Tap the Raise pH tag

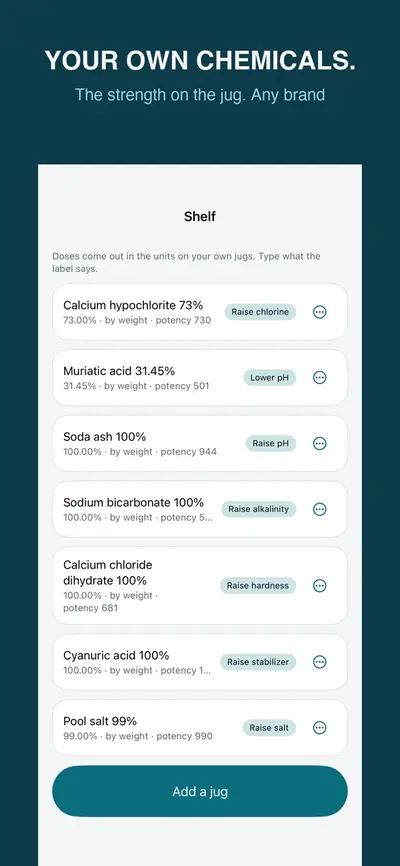point(271,443)
